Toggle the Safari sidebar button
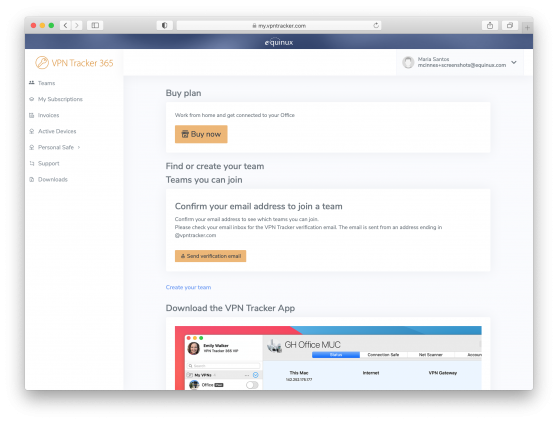558x423 pixels. [95, 25]
